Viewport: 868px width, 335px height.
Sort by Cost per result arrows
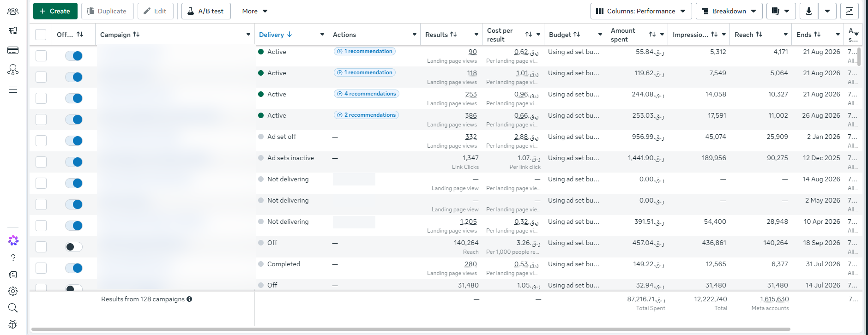tap(529, 35)
